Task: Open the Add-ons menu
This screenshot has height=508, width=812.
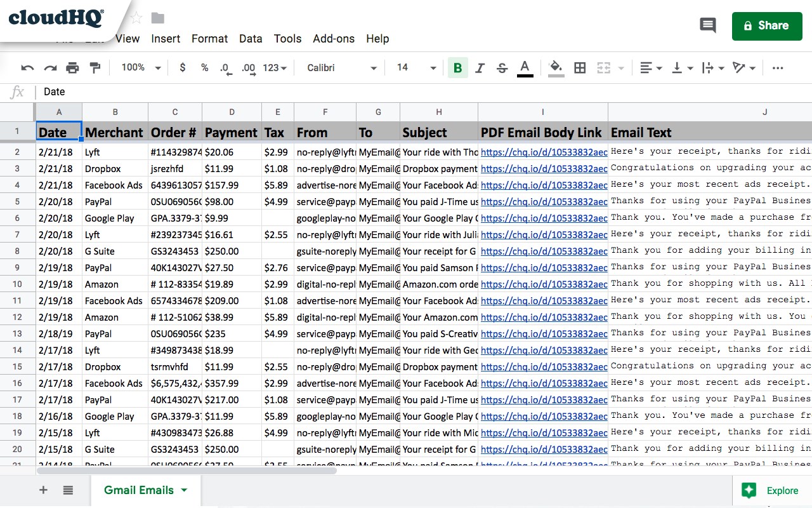Action: click(x=334, y=39)
